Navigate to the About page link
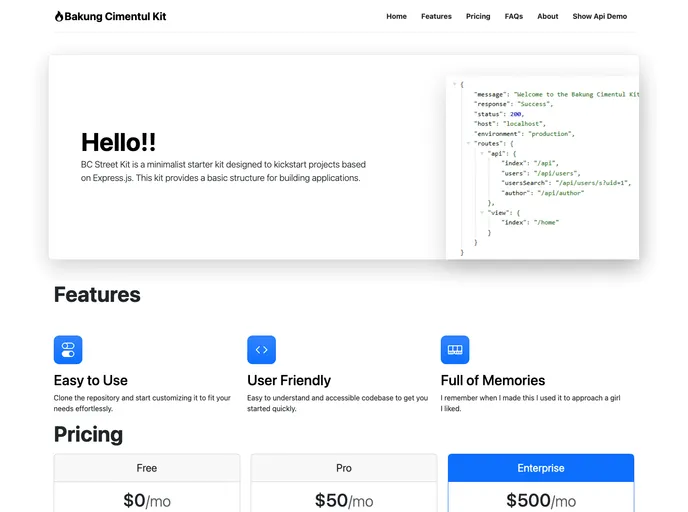This screenshot has width=688, height=512. click(x=547, y=16)
